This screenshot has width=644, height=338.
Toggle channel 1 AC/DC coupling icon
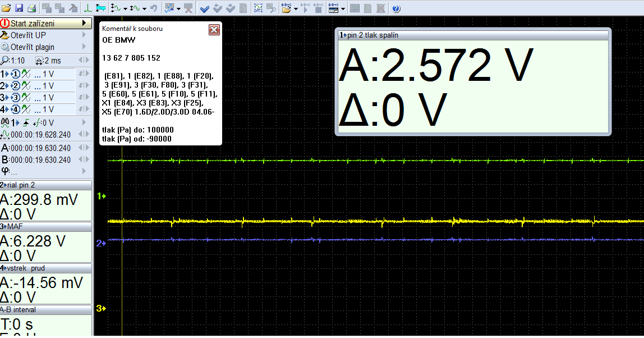[x=26, y=74]
